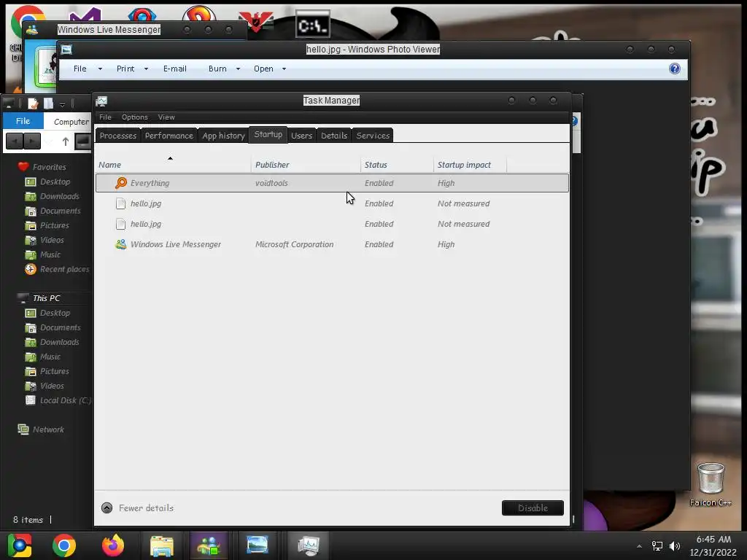Click the Photo Viewer window title icon
The width and height of the screenshot is (747, 560).
[x=66, y=49]
